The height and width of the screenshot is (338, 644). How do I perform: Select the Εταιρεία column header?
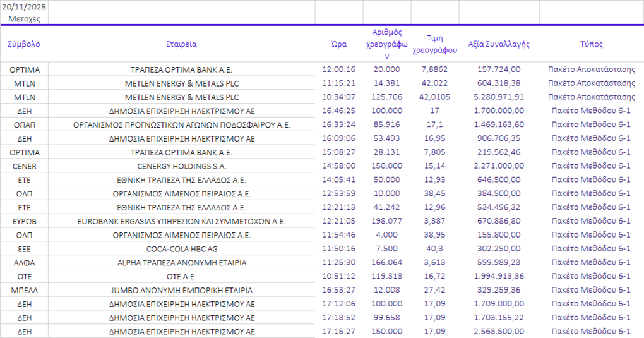(x=181, y=44)
